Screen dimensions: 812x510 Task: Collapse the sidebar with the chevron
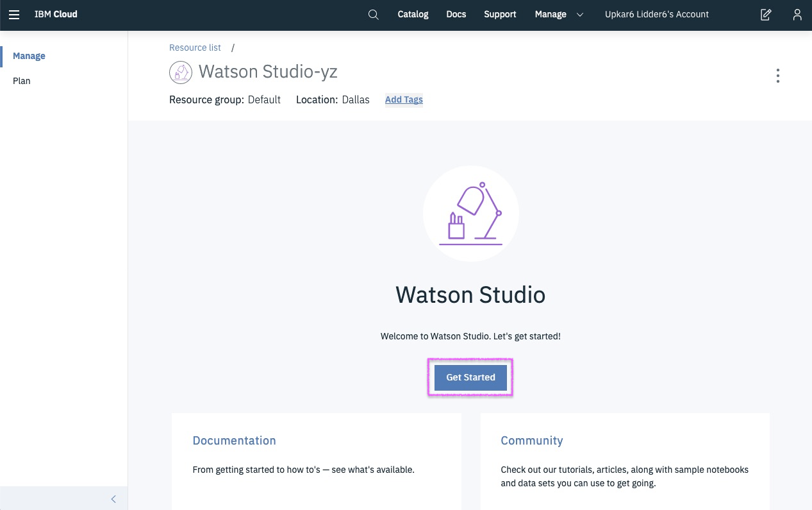(113, 498)
